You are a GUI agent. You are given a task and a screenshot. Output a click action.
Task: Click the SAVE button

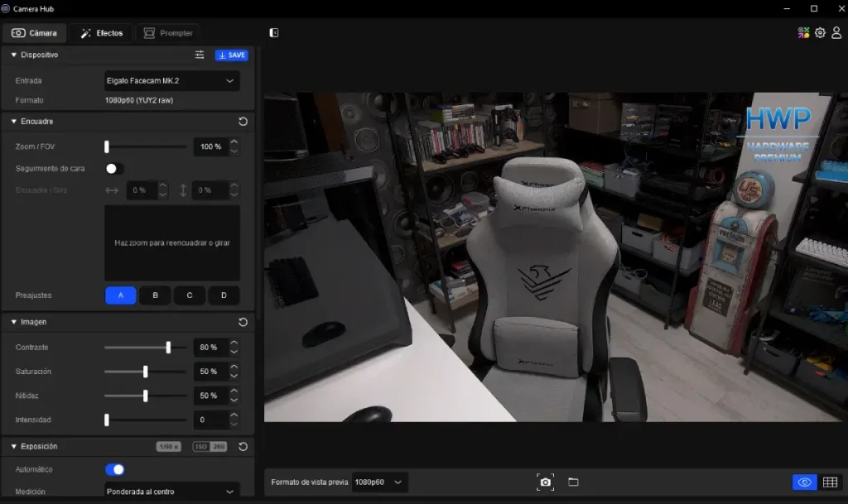tap(232, 55)
